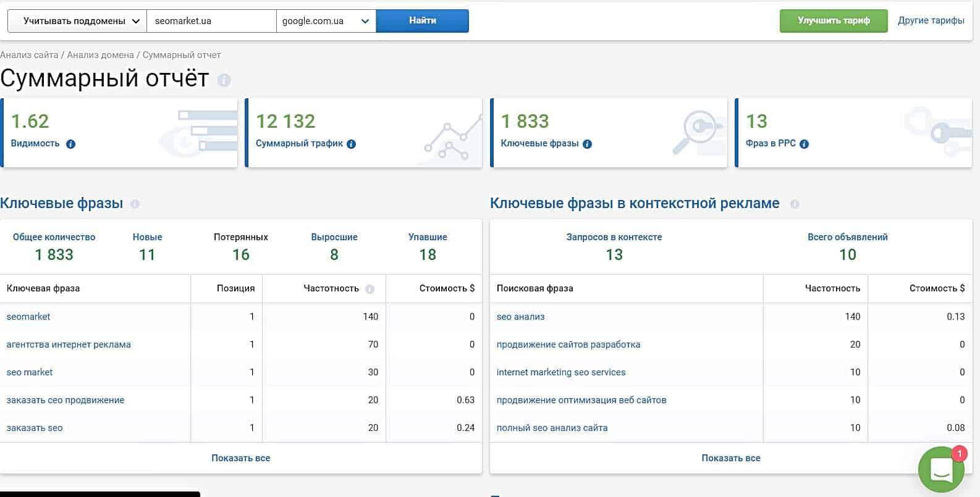980x497 pixels.
Task: Click the Ключевые фразы section heading
Action: (x=62, y=203)
